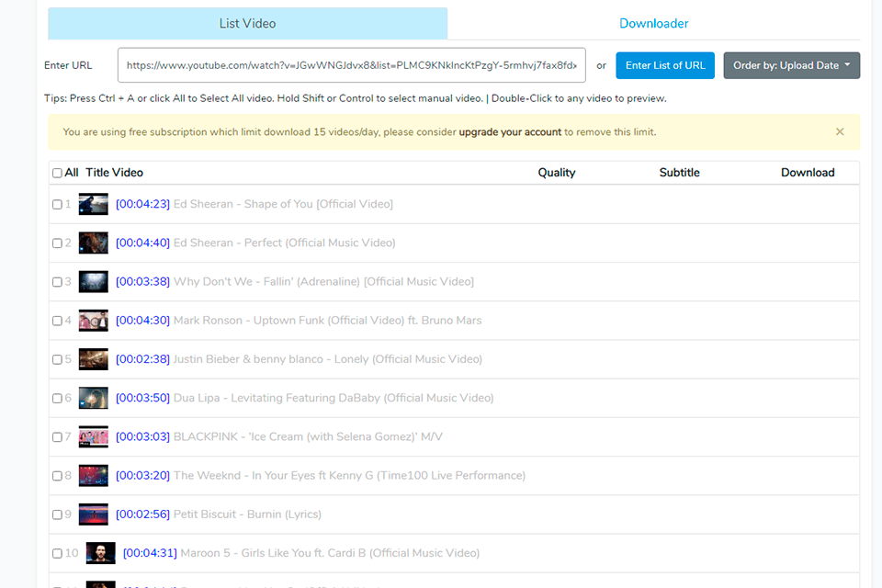Open the Ed Sheeran Perfect video thumbnail

point(94,243)
